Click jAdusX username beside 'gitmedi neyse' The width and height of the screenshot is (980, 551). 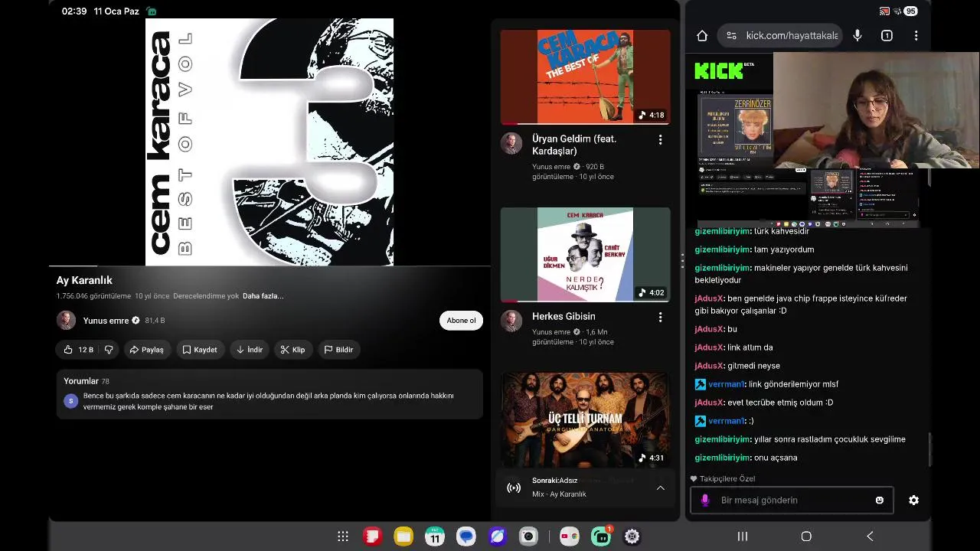click(x=709, y=366)
